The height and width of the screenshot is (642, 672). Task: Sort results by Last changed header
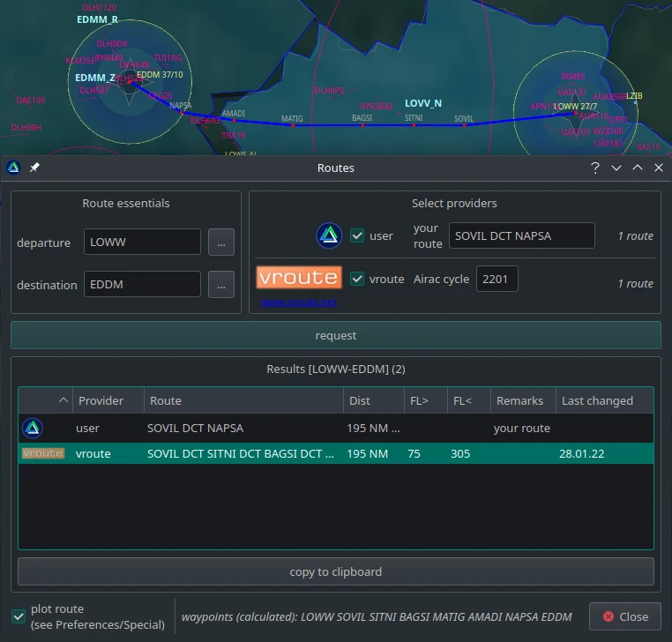pyautogui.click(x=603, y=400)
